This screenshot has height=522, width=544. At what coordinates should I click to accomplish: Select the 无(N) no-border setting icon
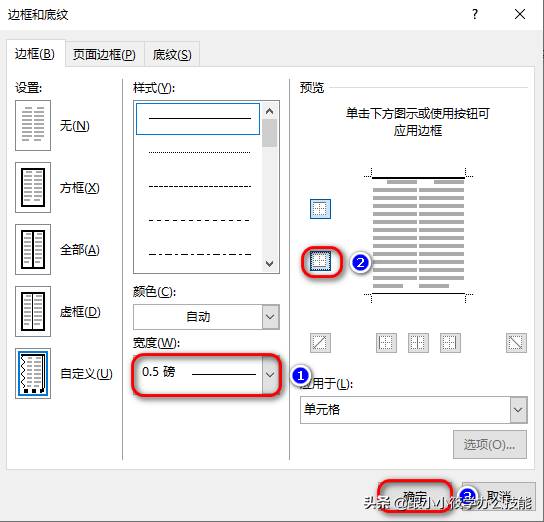(33, 126)
